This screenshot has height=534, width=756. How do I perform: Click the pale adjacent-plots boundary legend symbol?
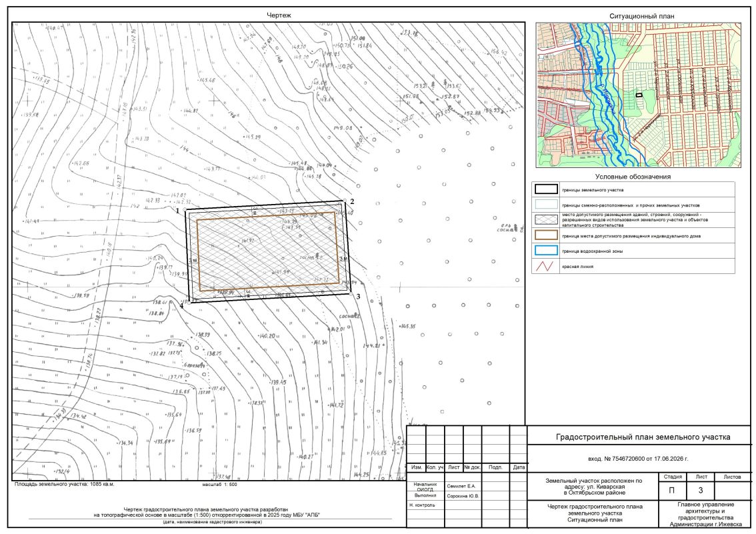coord(546,205)
